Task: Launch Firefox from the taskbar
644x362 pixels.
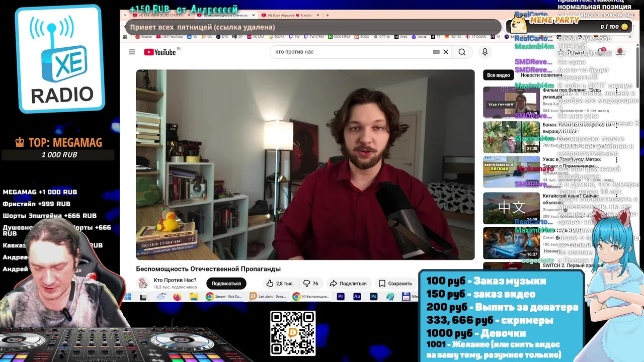Action: (x=177, y=297)
